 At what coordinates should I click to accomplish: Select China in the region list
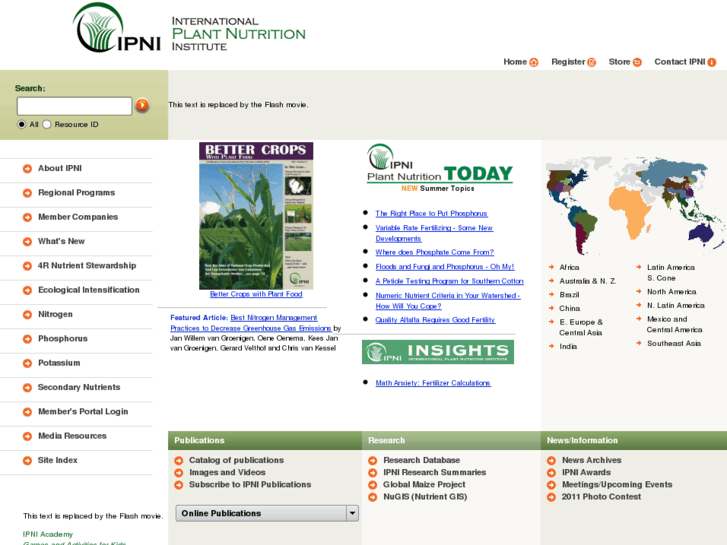569,308
